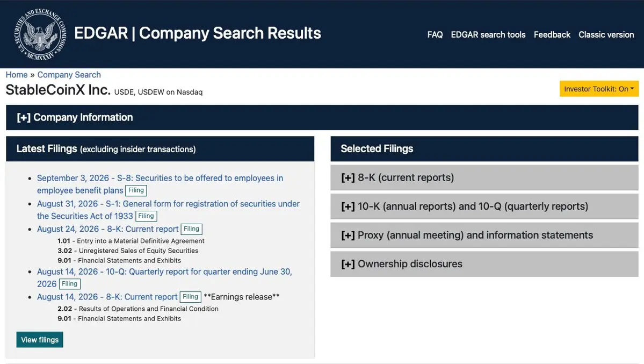The height and width of the screenshot is (364, 644).
Task: Expand the Ownership disclosures section
Action: pos(484,264)
